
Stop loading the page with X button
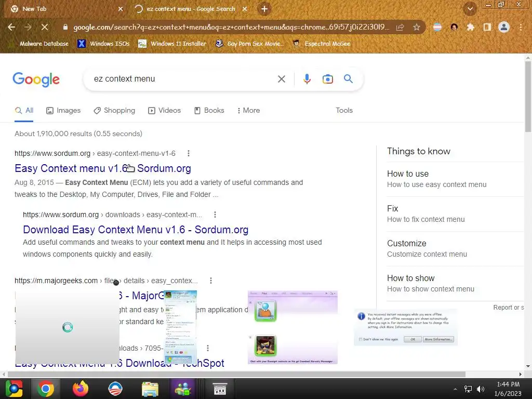coord(45,27)
